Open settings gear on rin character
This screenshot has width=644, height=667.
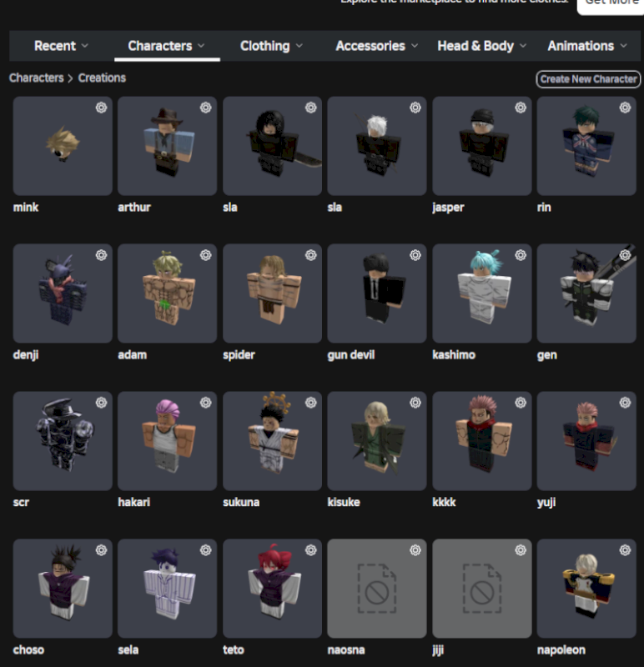(625, 108)
